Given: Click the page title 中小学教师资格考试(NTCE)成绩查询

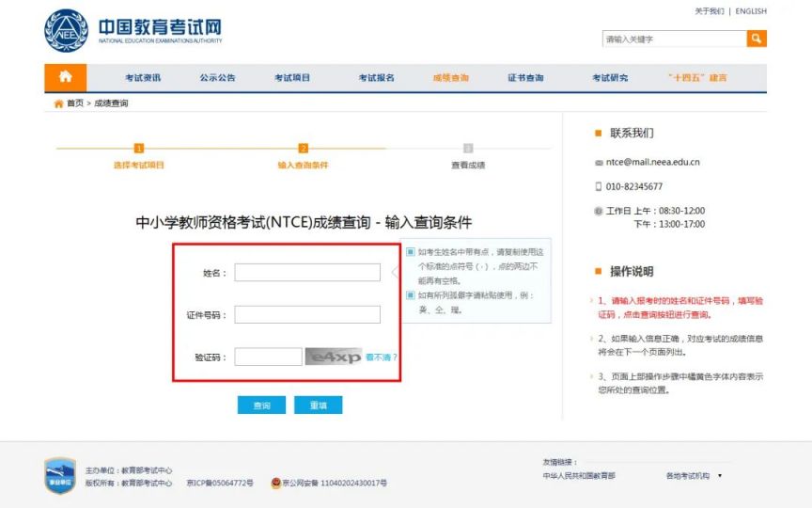Looking at the screenshot, I should 304,222.
